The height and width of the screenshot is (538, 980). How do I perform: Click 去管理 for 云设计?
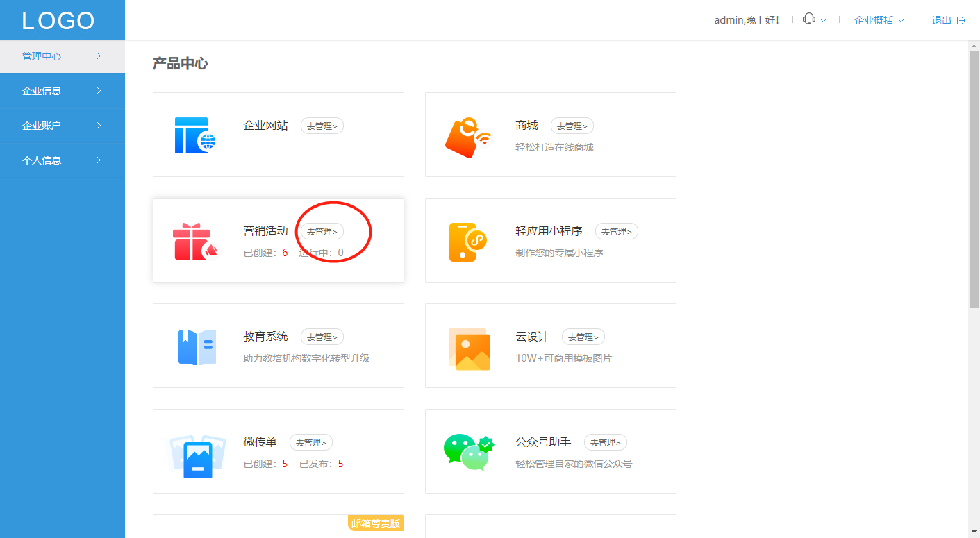pos(583,337)
